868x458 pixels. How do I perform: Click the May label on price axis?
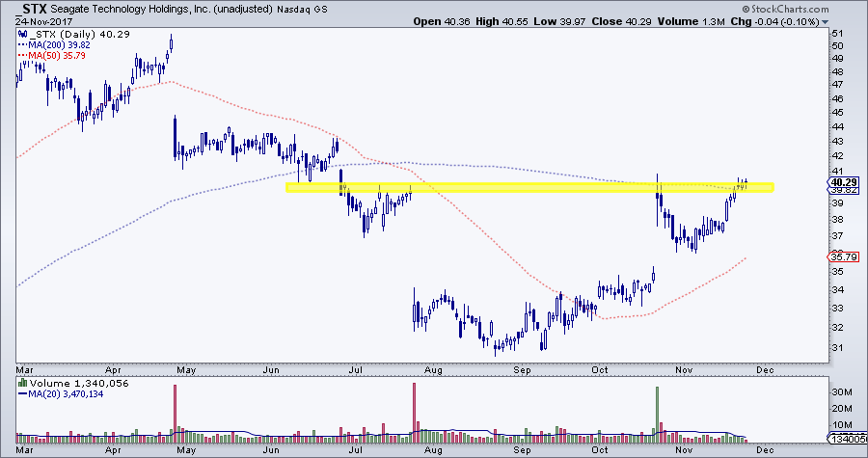coord(186,370)
